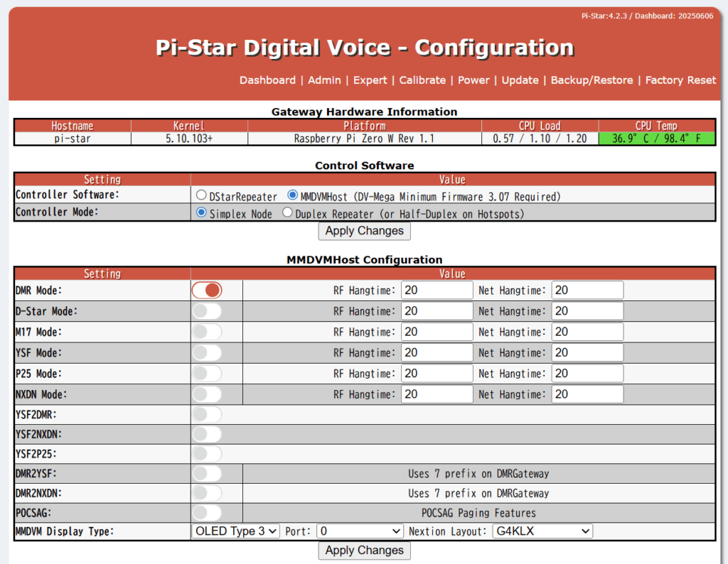This screenshot has width=728, height=564.
Task: Click D-Star Mode RF Hangtime field
Action: point(437,311)
